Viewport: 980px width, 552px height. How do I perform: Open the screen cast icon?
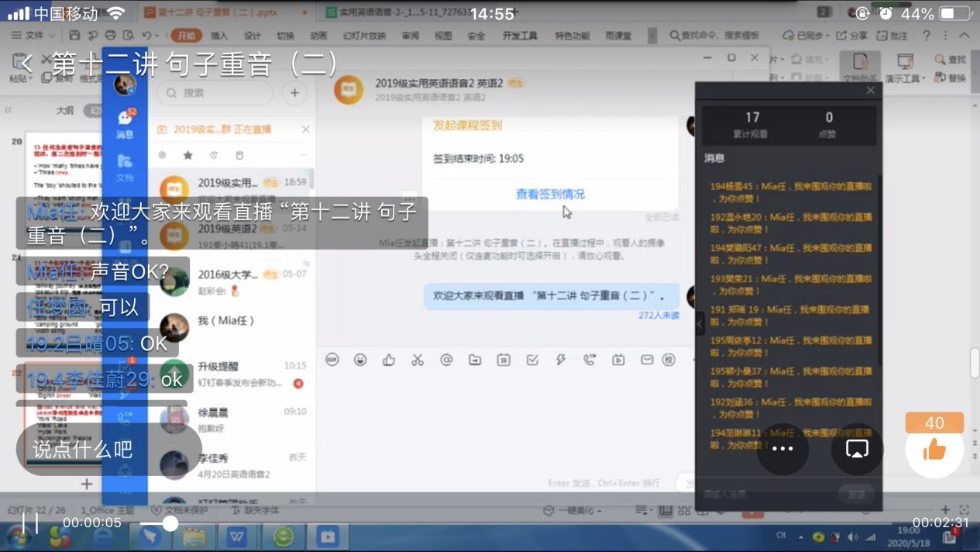[857, 449]
